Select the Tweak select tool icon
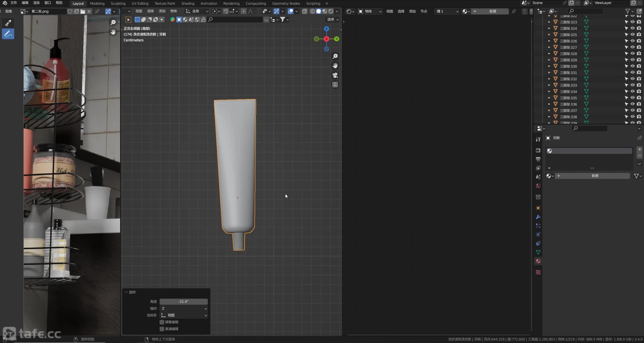The image size is (644, 343). (x=128, y=20)
